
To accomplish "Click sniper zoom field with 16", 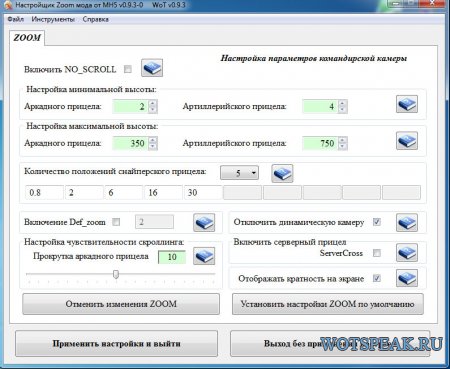I will [163, 193].
